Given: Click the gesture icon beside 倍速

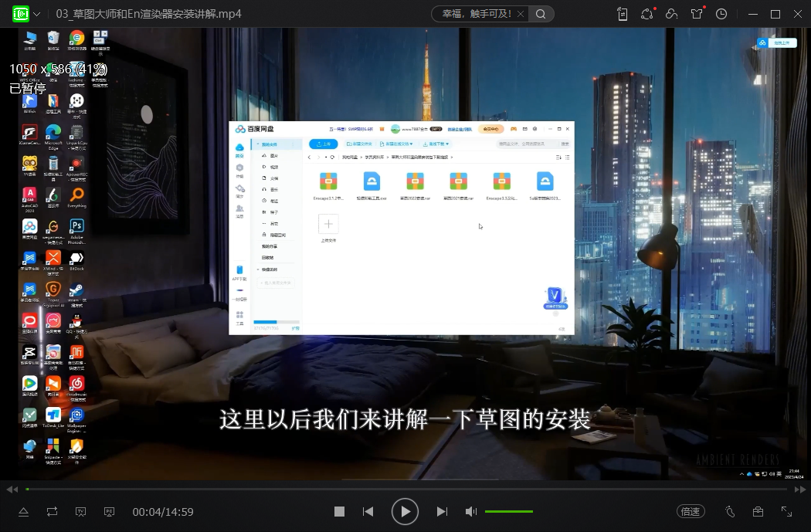Looking at the screenshot, I should pos(730,511).
